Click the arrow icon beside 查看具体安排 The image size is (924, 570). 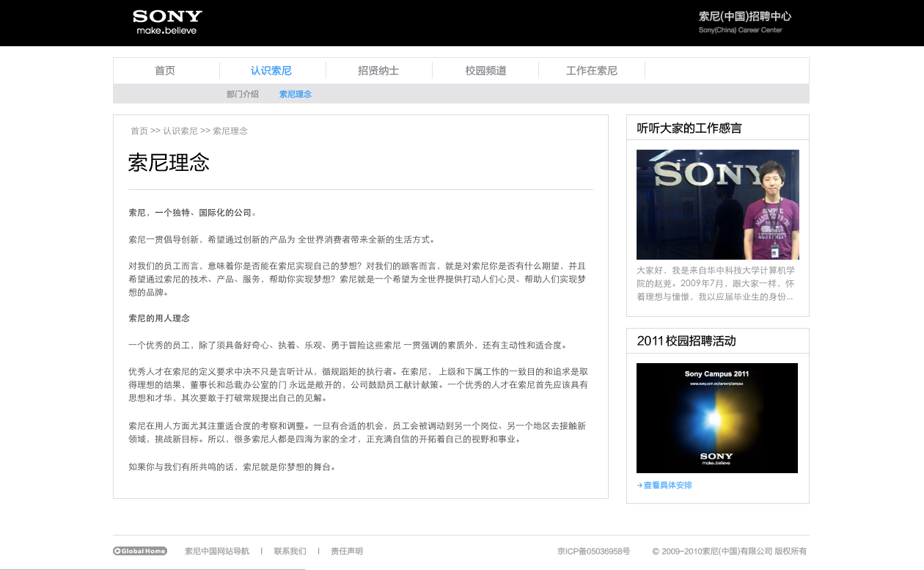click(639, 486)
